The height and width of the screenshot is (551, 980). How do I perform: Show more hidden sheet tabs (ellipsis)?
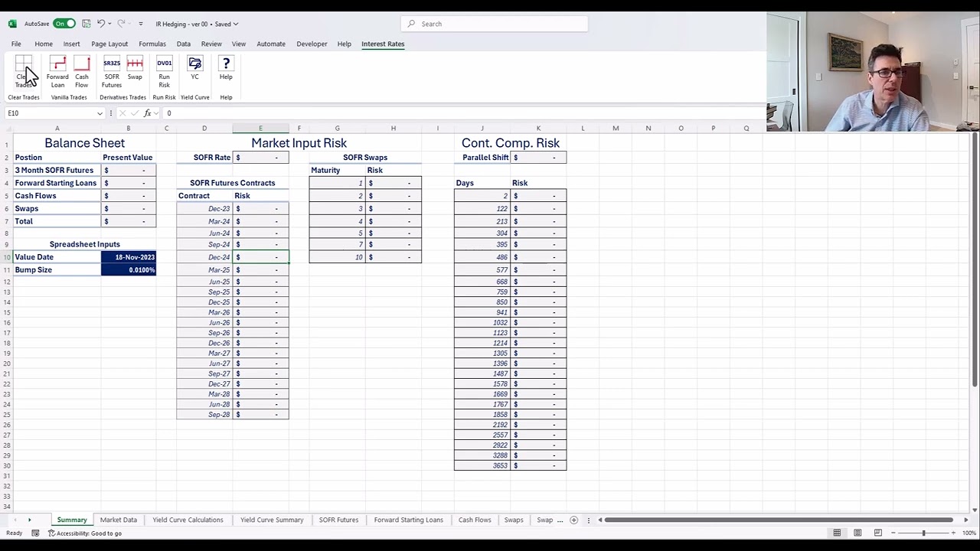point(560,520)
